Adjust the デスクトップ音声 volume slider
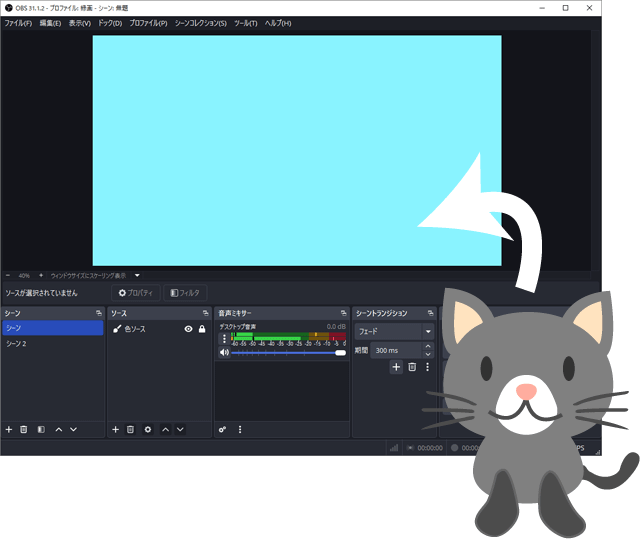 [289, 353]
